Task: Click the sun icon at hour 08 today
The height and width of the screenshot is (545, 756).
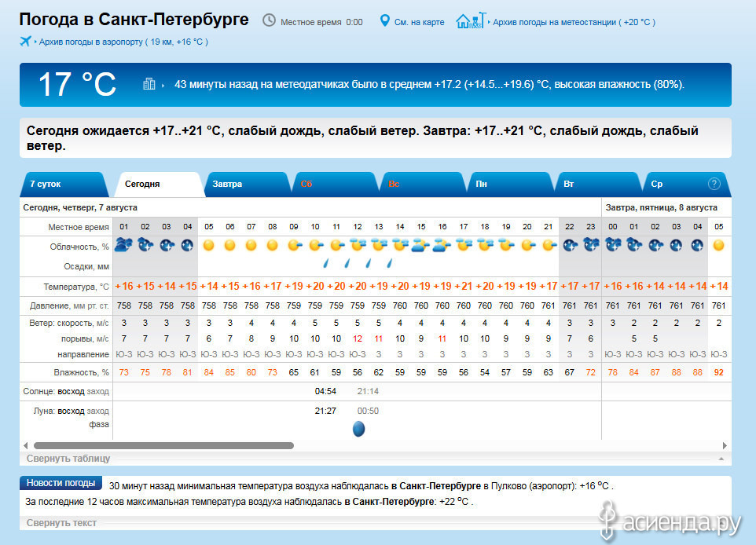Action: (x=273, y=245)
